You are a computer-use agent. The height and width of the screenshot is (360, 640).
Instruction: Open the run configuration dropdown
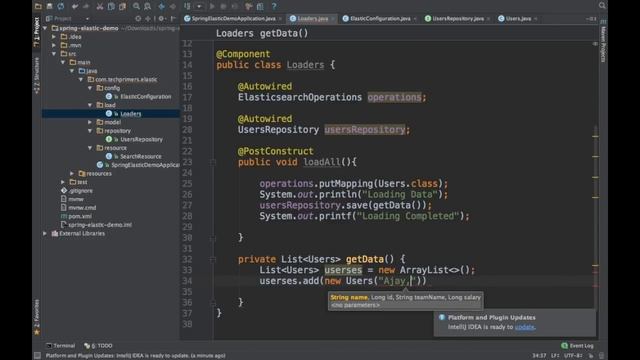199,6
